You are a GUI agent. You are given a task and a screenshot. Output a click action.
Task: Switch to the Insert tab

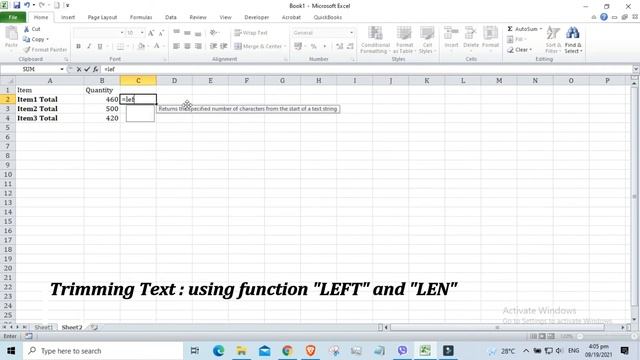pyautogui.click(x=68, y=17)
